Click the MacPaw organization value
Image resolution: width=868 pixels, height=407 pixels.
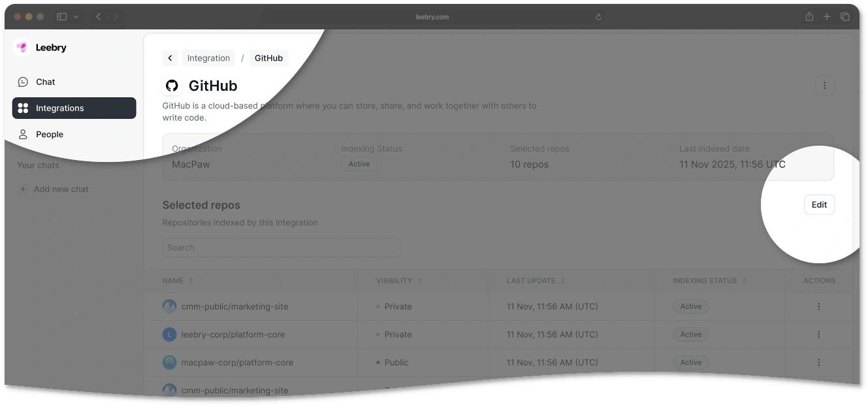coord(191,165)
